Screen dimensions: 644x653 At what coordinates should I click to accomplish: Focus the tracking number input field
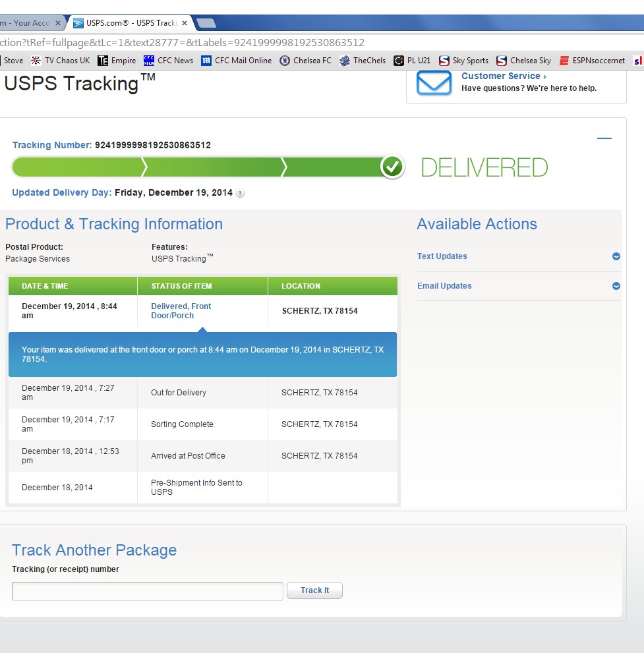click(x=148, y=591)
